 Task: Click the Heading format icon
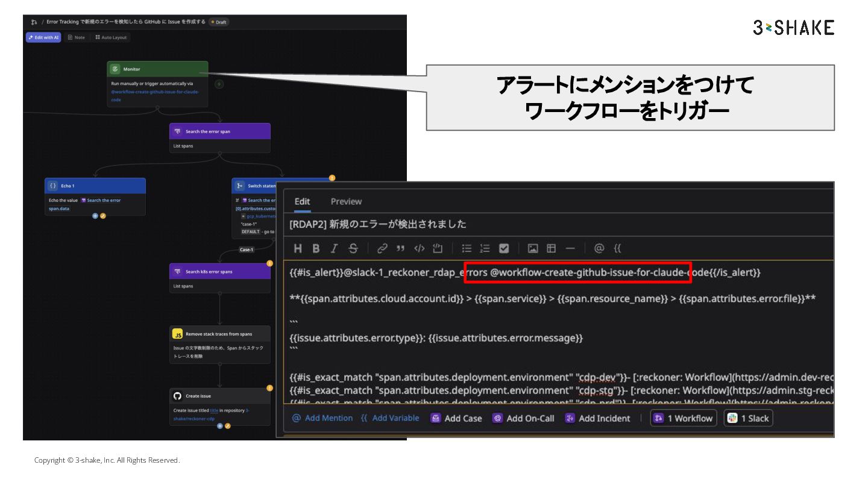(298, 248)
